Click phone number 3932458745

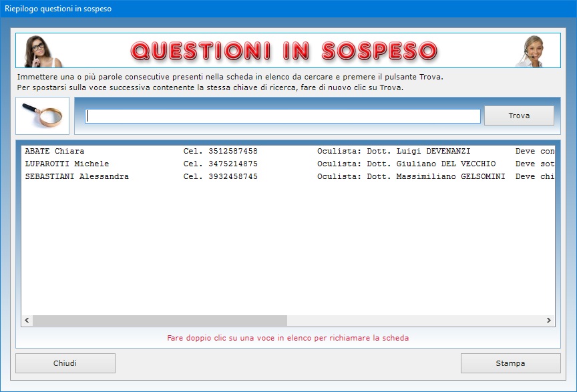coord(233,177)
